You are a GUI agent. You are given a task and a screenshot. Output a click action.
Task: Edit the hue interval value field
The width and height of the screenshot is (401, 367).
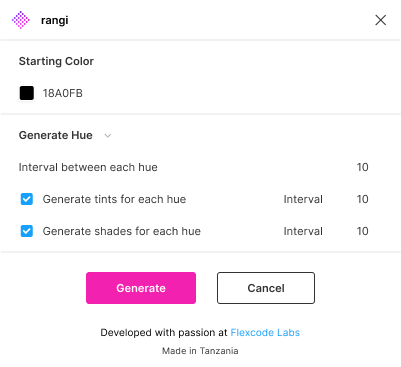(x=362, y=167)
